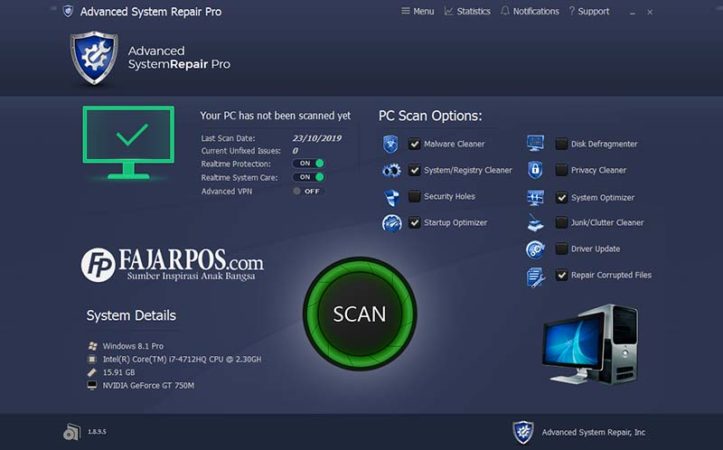Enable the Security Holes checkbox

click(x=414, y=197)
